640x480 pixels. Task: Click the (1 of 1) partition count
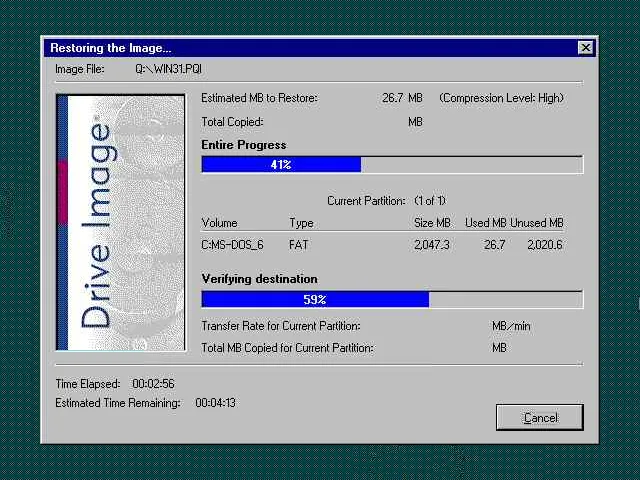(x=430, y=201)
